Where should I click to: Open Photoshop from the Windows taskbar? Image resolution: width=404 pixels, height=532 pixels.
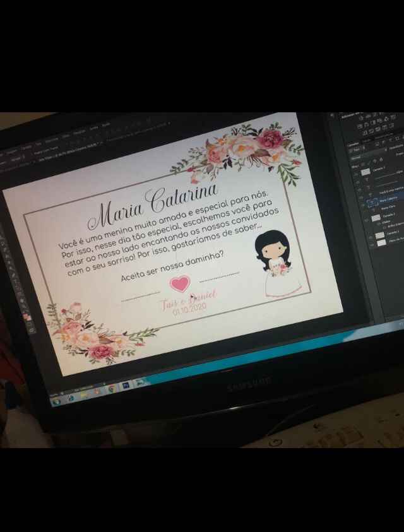126,385
